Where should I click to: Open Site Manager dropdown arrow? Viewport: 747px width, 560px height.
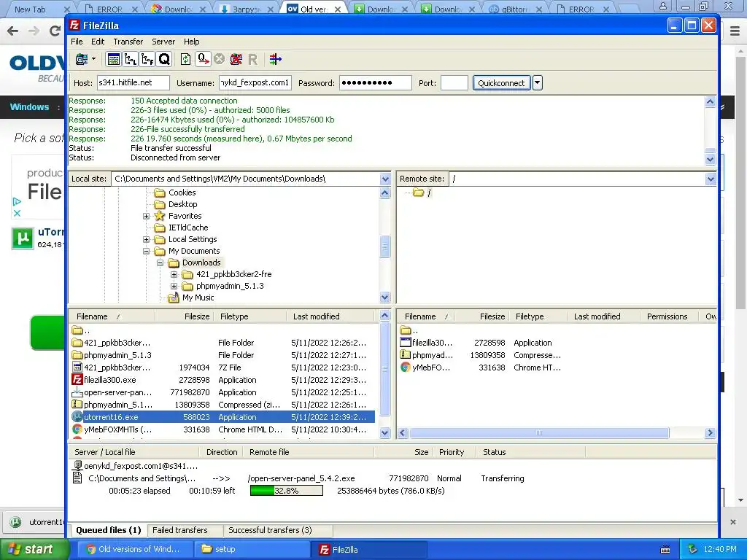[94, 59]
